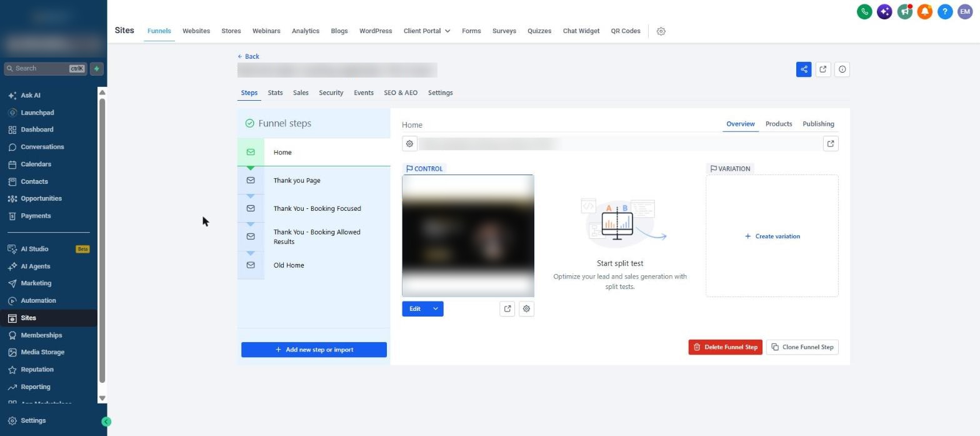Image resolution: width=980 pixels, height=436 pixels.
Task: Switch to funnel Stats tab
Action: coord(275,93)
